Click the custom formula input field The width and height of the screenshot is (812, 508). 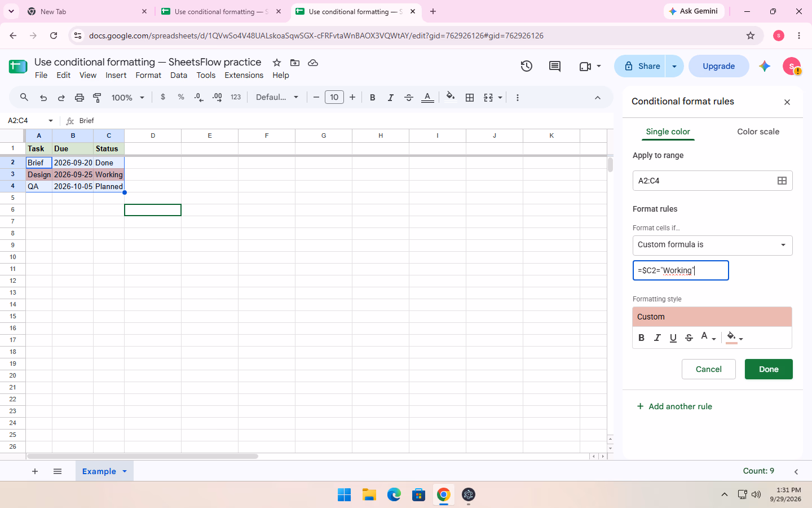point(681,270)
